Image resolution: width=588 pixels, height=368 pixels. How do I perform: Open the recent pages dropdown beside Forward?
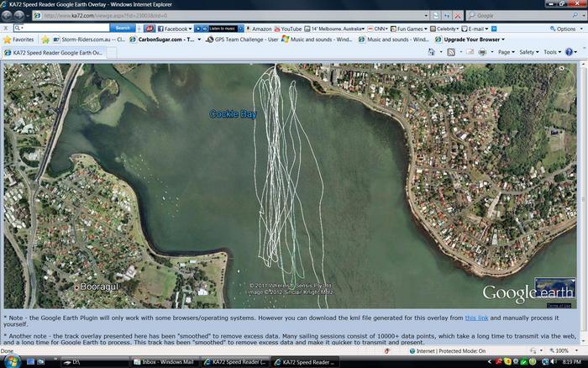(28, 16)
